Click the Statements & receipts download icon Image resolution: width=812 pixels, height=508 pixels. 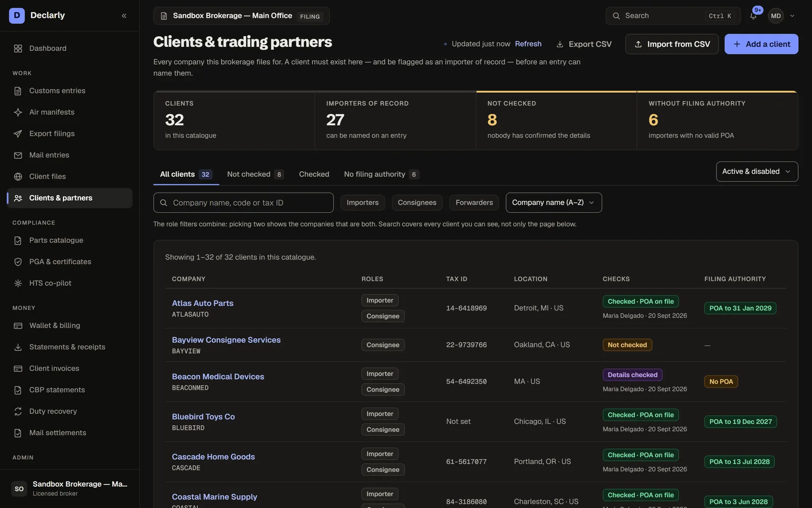(18, 347)
